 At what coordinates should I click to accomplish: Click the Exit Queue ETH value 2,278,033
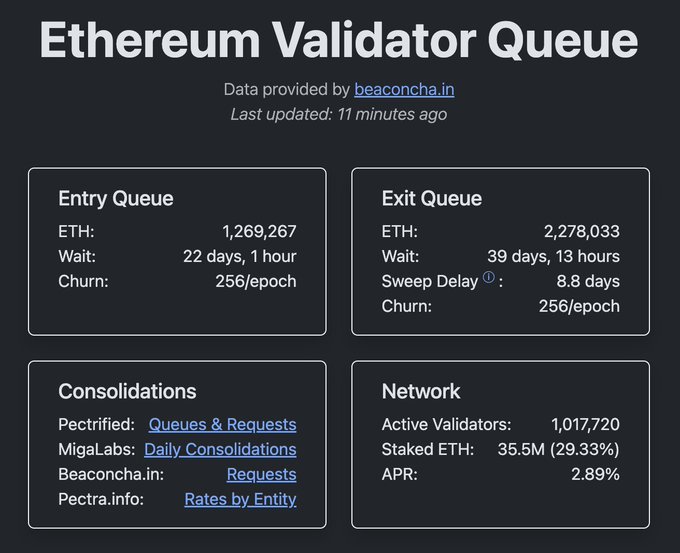[582, 232]
